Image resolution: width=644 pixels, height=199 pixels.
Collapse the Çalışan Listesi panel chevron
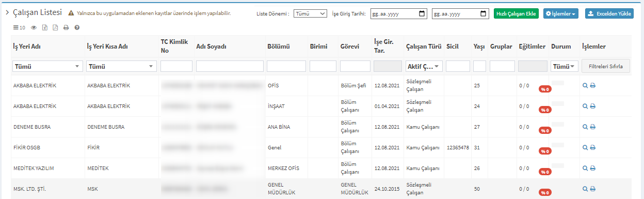coord(7,12)
